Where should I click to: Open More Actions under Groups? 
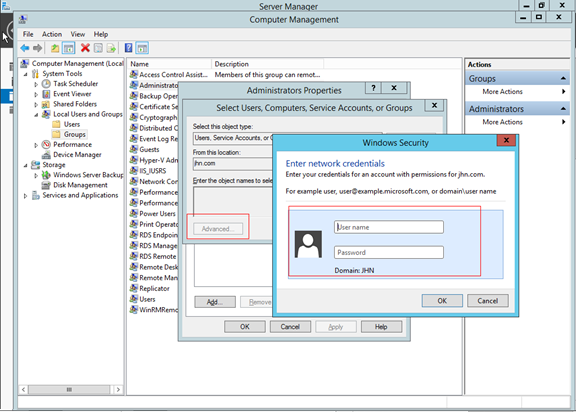pyautogui.click(x=502, y=91)
